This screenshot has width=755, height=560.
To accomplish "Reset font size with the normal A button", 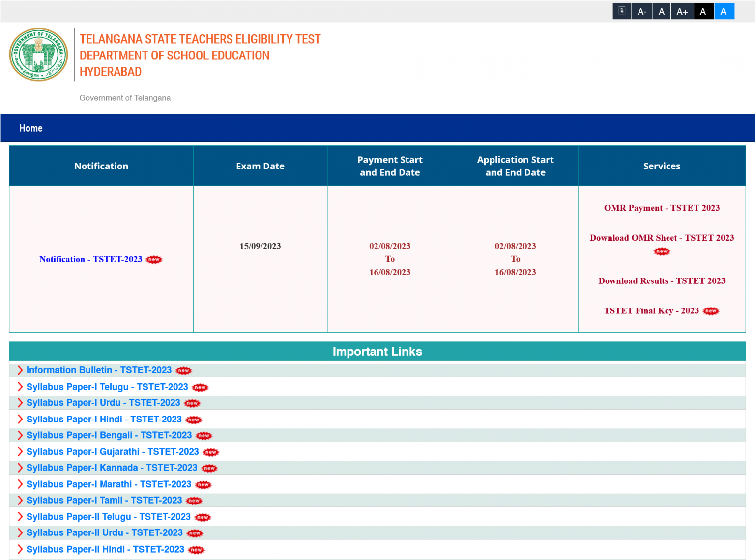I will point(662,12).
